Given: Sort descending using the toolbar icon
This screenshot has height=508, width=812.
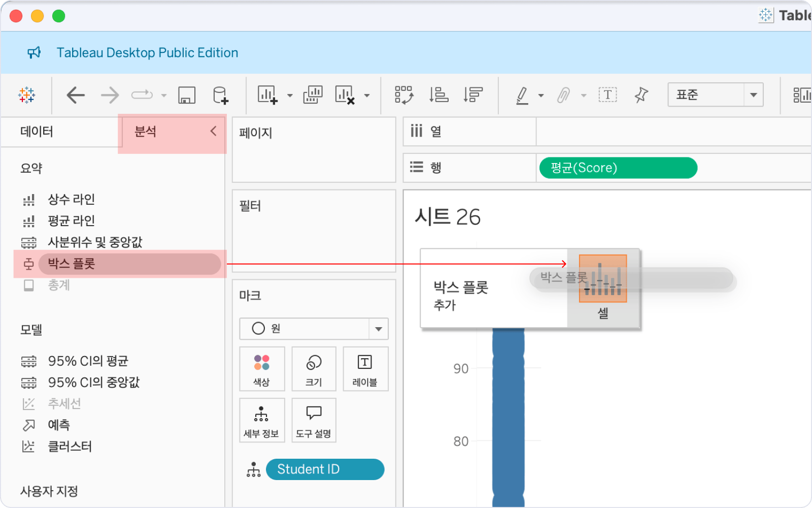Looking at the screenshot, I should pos(472,95).
